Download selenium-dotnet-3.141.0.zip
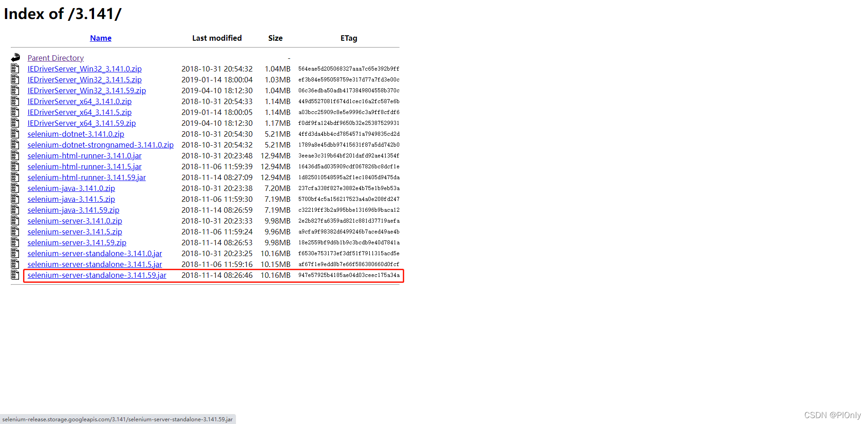This screenshot has width=868, height=424. pyautogui.click(x=76, y=134)
